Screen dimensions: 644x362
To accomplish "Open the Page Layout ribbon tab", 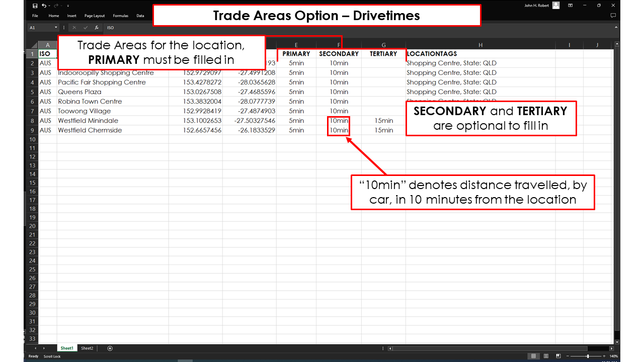I will click(x=95, y=16).
